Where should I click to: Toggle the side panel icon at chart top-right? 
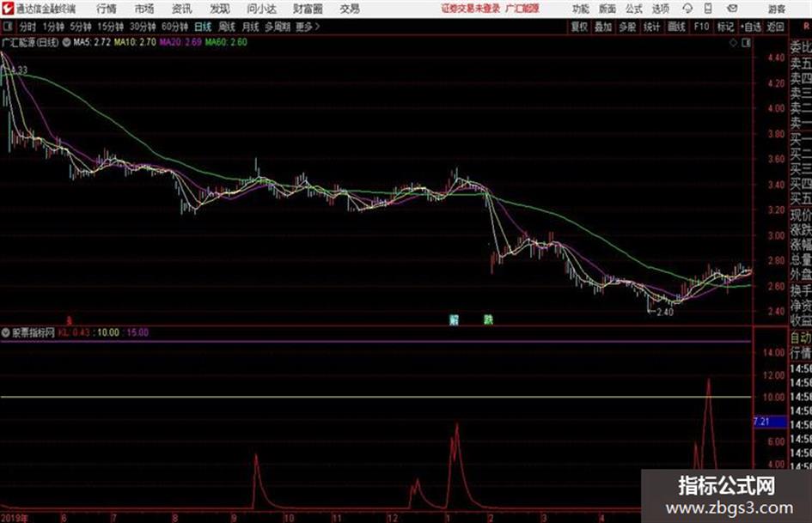click(x=746, y=43)
